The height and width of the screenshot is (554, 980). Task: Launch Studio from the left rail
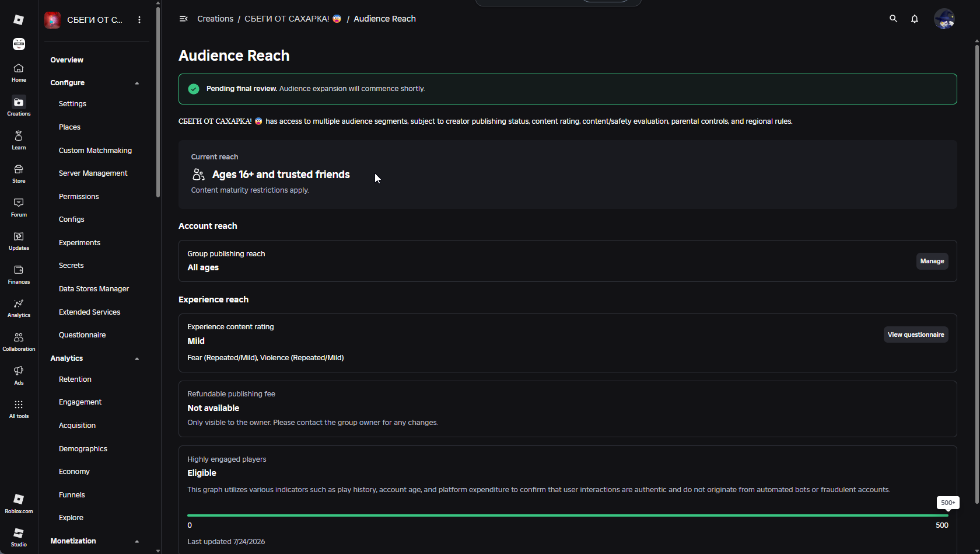pos(19,537)
